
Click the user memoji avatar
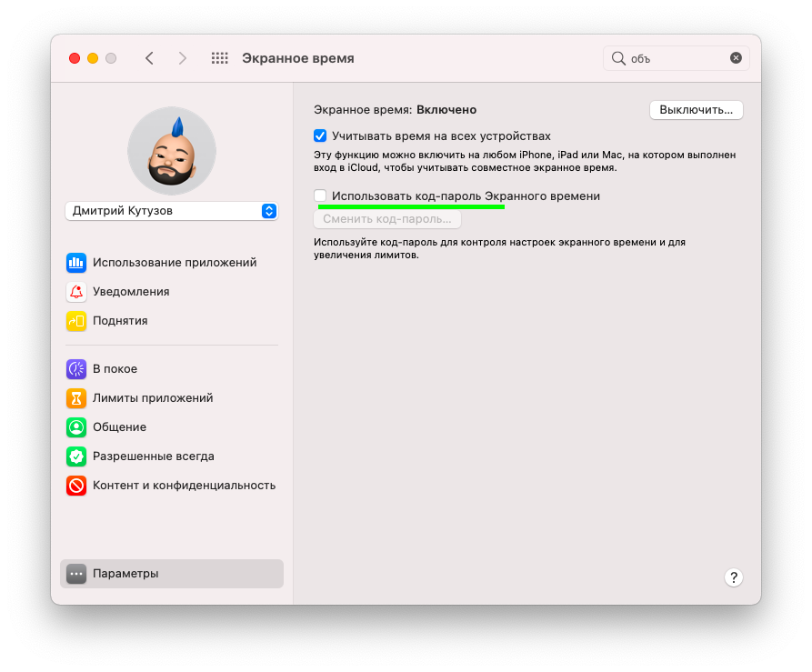click(172, 151)
